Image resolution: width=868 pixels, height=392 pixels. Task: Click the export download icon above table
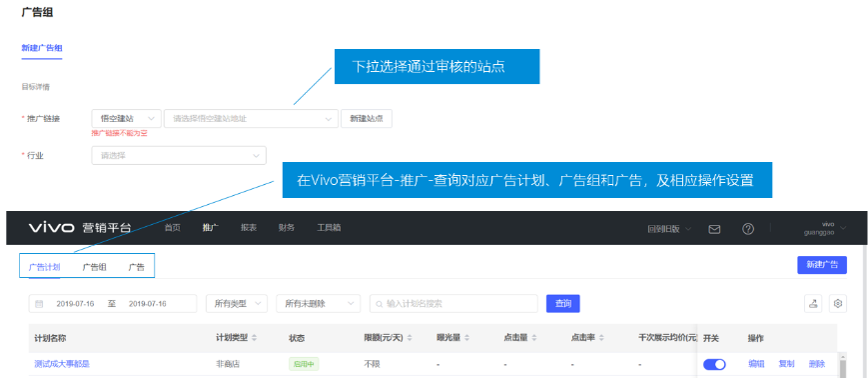coord(813,303)
